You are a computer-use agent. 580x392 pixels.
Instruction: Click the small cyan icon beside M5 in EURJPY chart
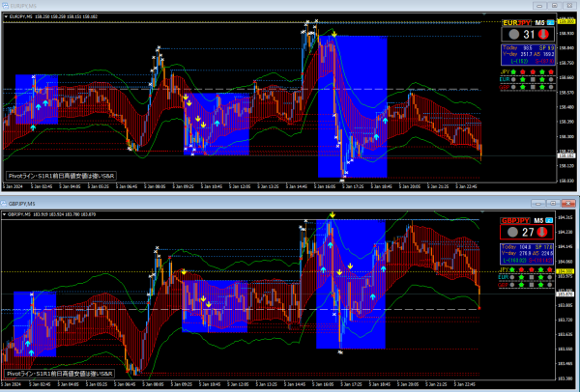click(550, 20)
